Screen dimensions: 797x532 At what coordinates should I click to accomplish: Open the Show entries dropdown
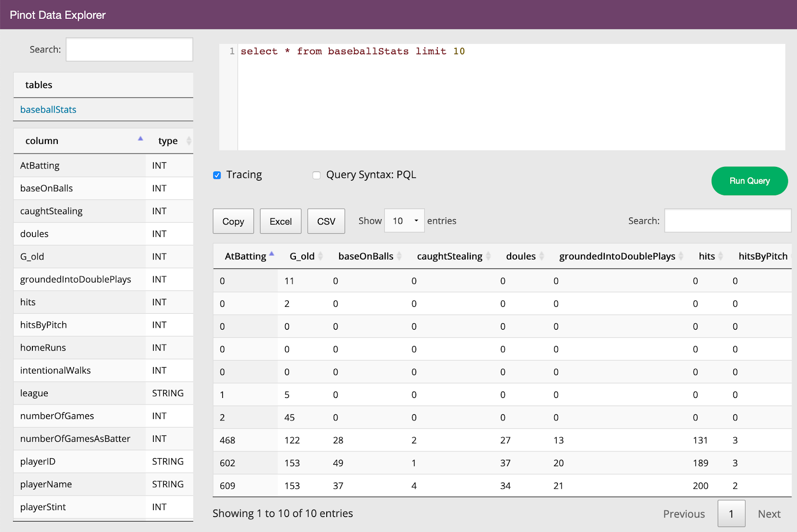click(403, 221)
